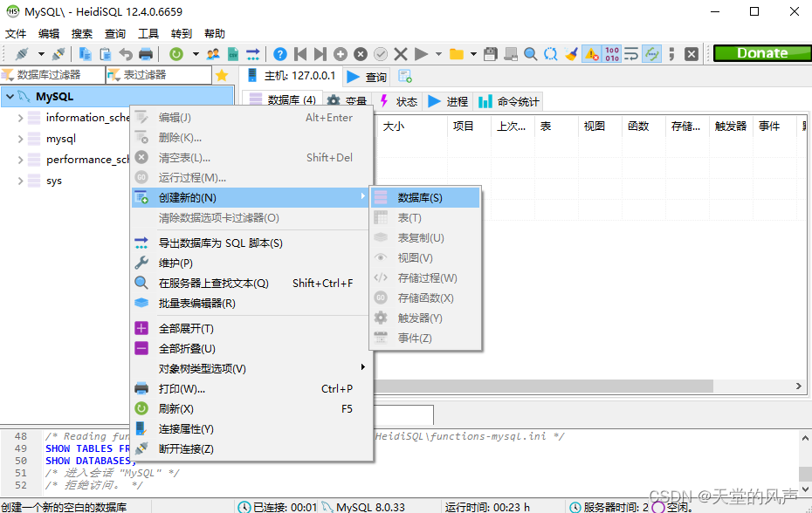Click the green Donate button
Screen dimensions: 812x513
point(761,53)
